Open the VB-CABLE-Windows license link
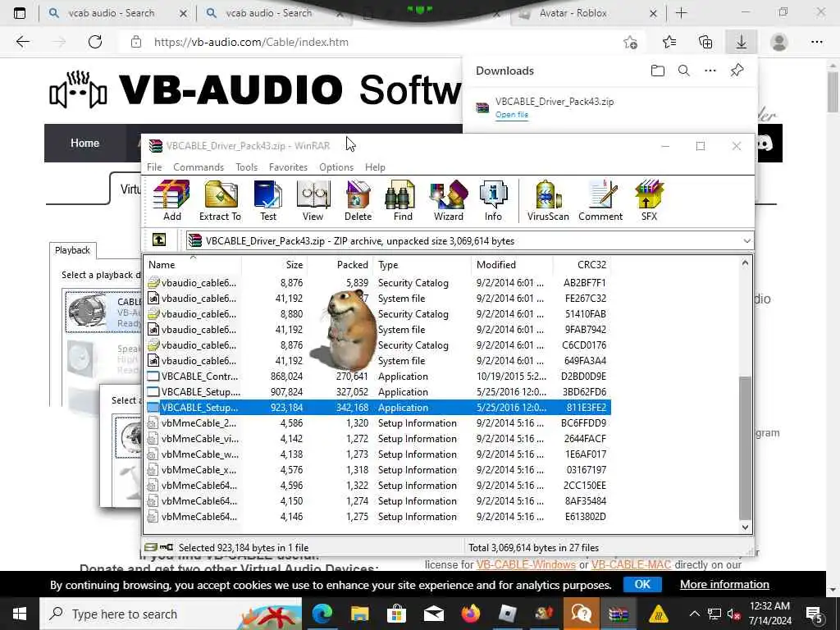Viewport: 840px width, 630px height. 526,564
